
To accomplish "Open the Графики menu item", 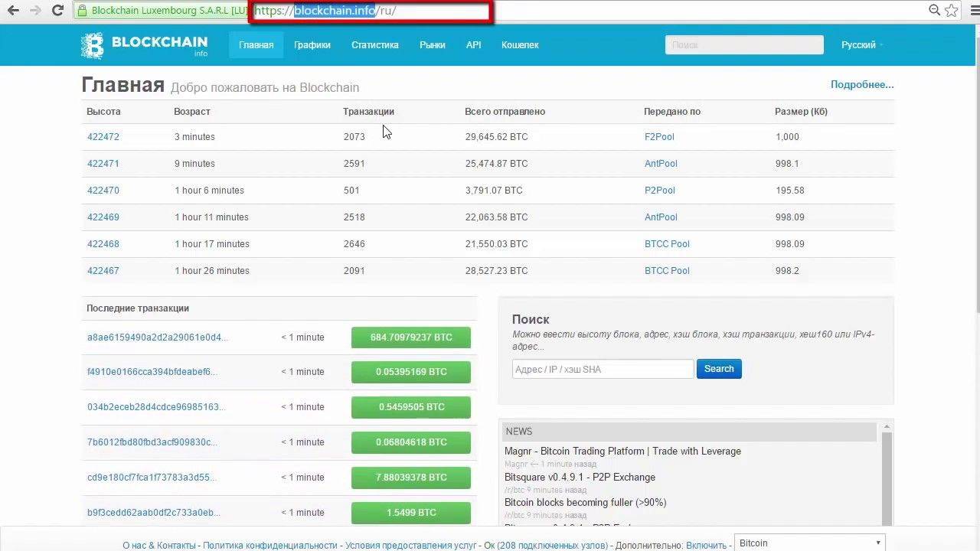I will pos(312,45).
